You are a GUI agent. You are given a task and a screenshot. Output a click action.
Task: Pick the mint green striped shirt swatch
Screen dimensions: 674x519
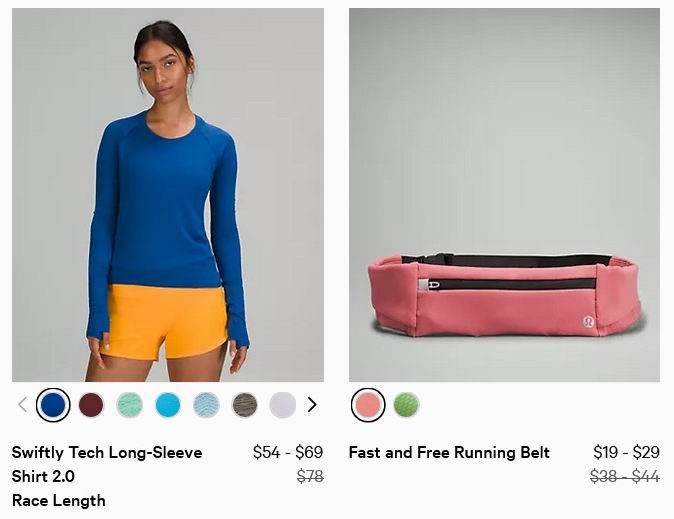[129, 405]
